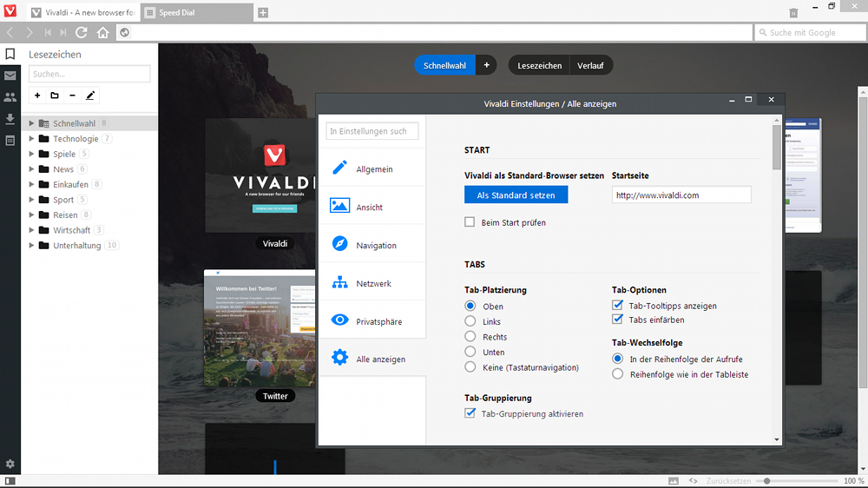Expand the Wirtschaft bookmark folder
This screenshot has height=488, width=868.
coord(31,230)
